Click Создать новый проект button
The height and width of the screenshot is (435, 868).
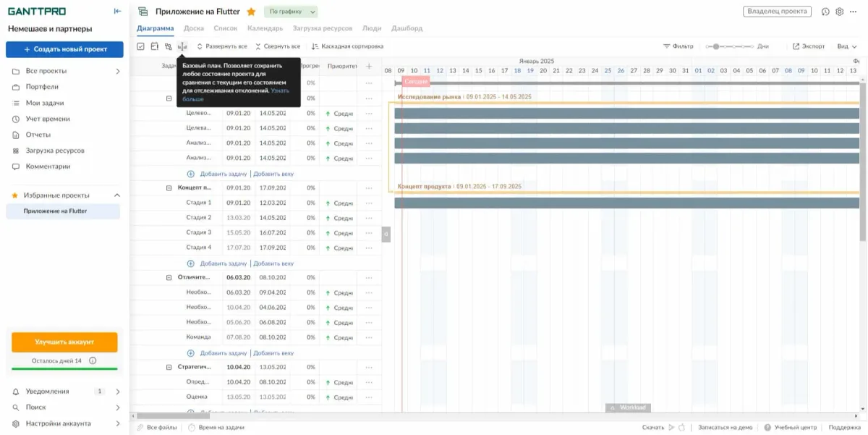point(65,49)
